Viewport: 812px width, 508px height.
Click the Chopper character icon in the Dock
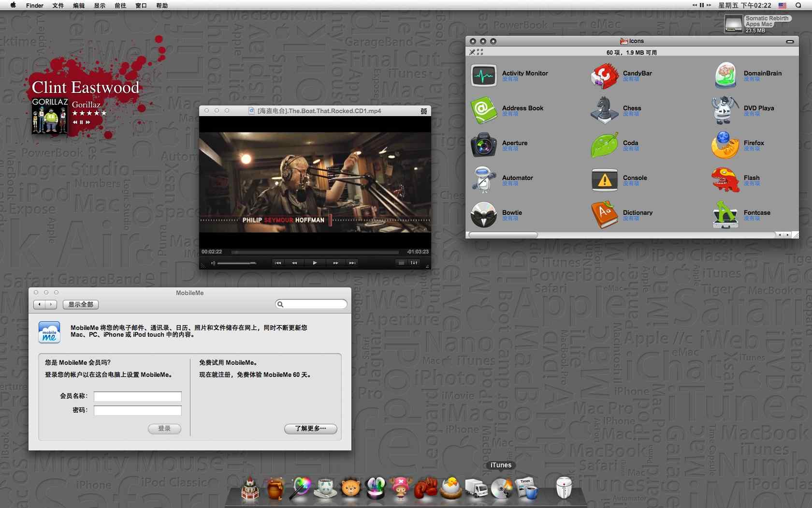tap(401, 488)
